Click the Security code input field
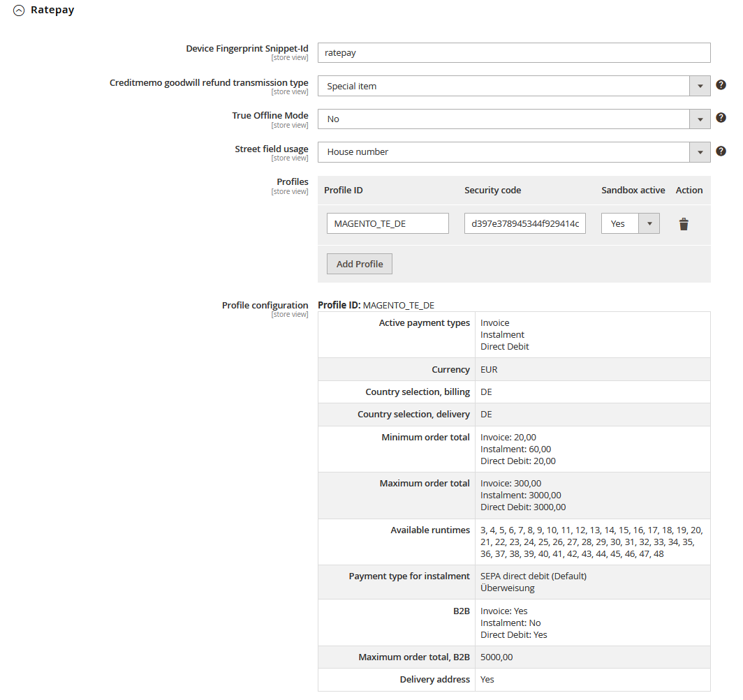Image resolution: width=743 pixels, height=700 pixels. point(525,223)
